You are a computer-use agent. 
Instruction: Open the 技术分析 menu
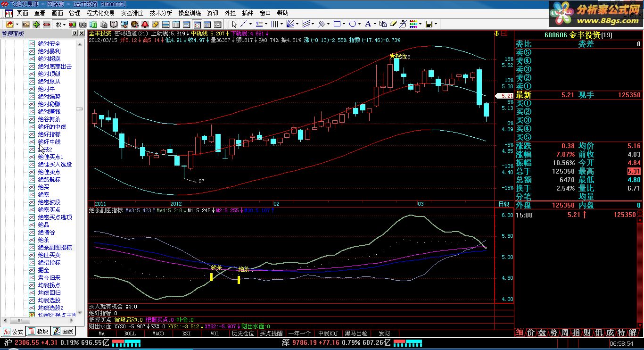[161, 13]
